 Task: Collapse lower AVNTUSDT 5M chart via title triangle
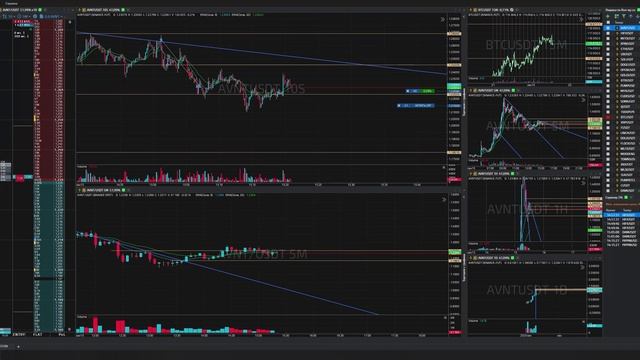coord(79,190)
